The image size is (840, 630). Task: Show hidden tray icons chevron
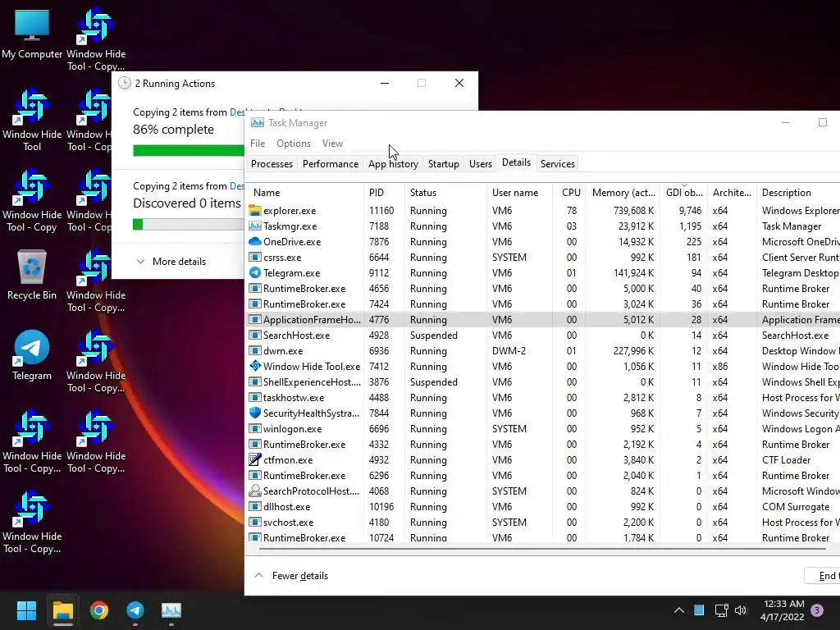point(678,610)
